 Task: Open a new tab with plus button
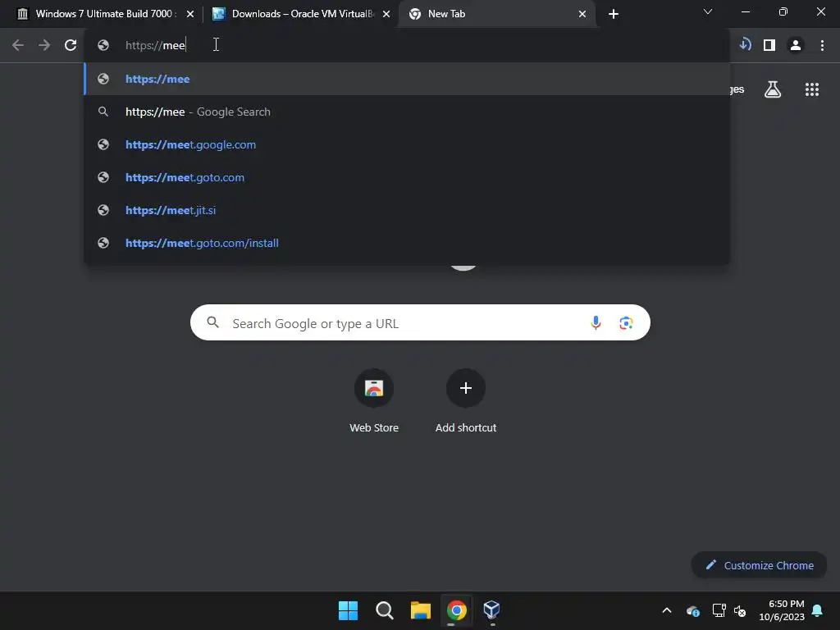(x=614, y=14)
